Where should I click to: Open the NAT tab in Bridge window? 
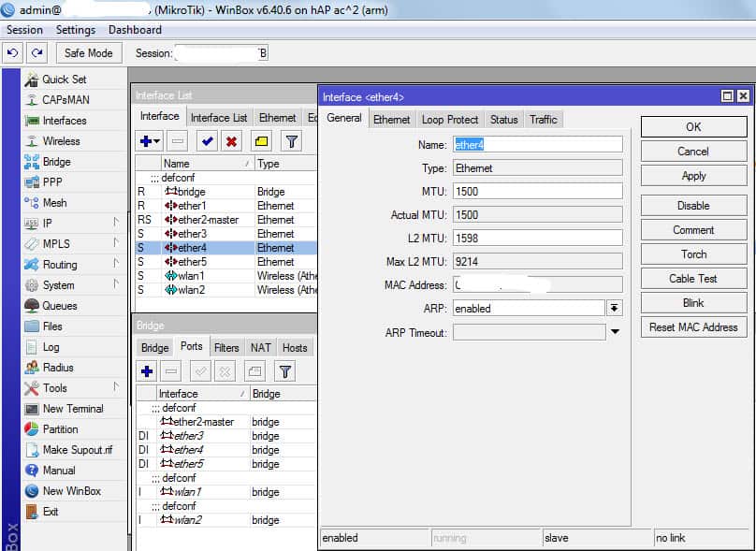point(260,348)
